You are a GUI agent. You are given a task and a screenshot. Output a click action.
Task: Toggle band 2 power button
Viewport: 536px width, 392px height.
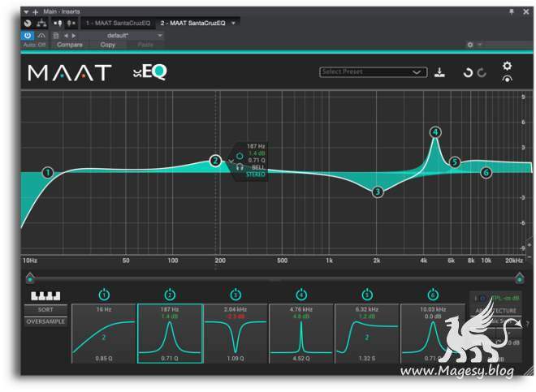170,295
